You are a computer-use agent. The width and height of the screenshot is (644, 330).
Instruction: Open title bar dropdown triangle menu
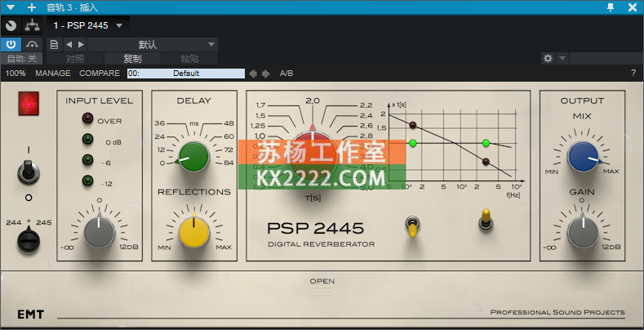11,7
